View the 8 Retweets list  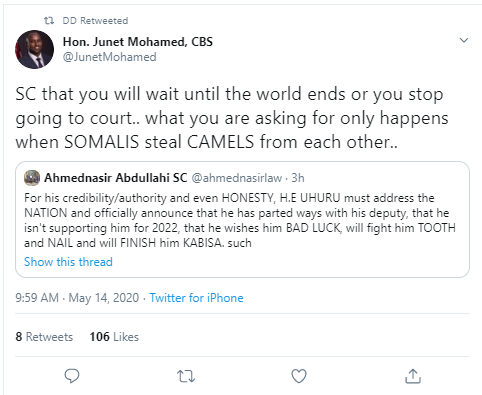44,337
